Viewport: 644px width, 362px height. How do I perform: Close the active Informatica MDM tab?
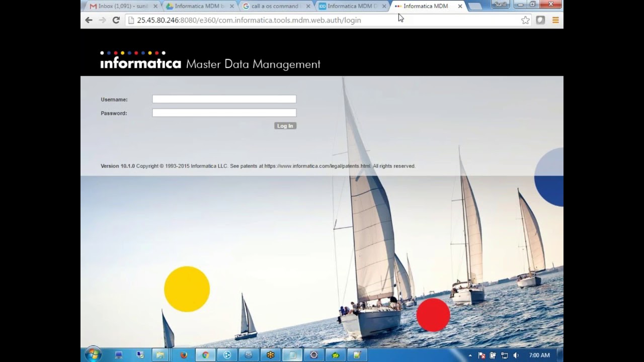click(x=460, y=6)
